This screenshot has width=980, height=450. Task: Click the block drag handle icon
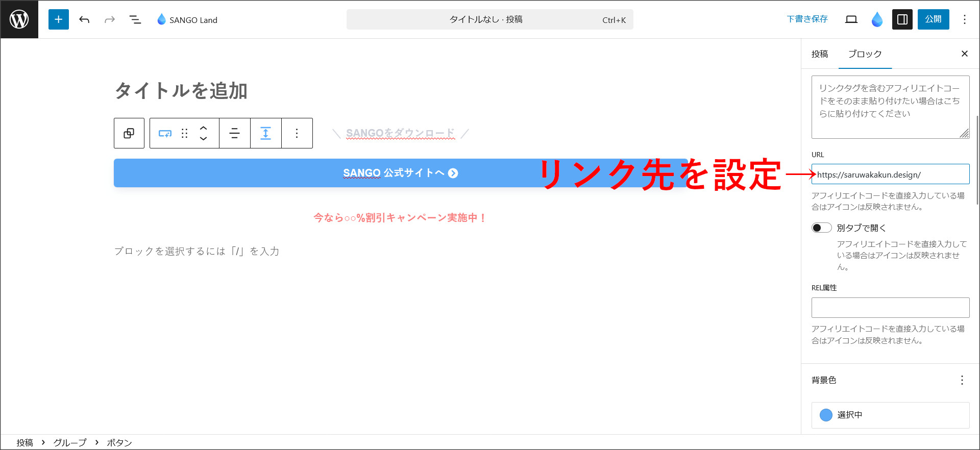point(185,133)
